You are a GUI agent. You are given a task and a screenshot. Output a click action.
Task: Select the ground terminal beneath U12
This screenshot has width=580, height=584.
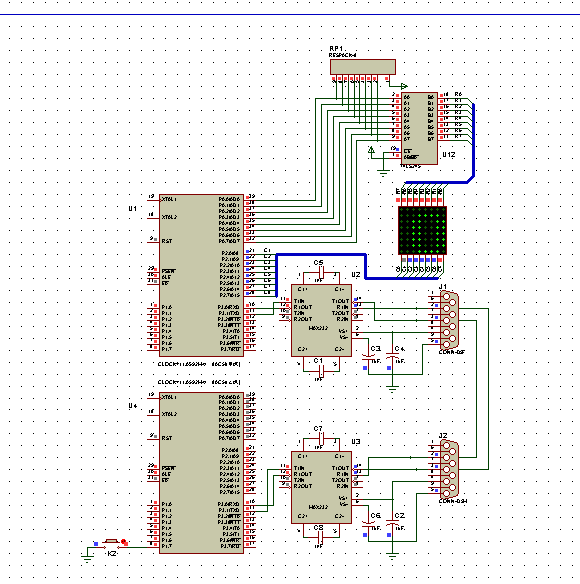point(383,172)
